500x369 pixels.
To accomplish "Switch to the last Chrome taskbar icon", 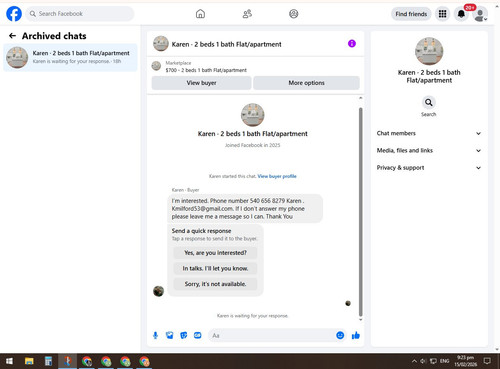I will pos(144,361).
